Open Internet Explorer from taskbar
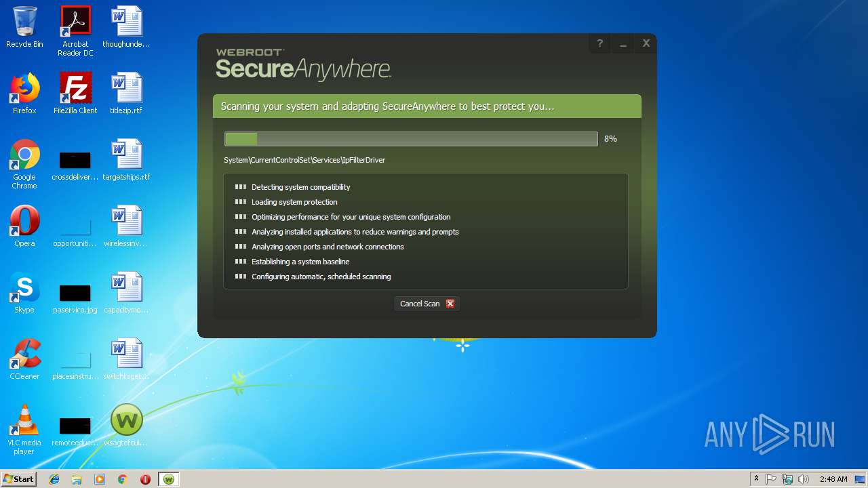868x488 pixels. [54, 479]
